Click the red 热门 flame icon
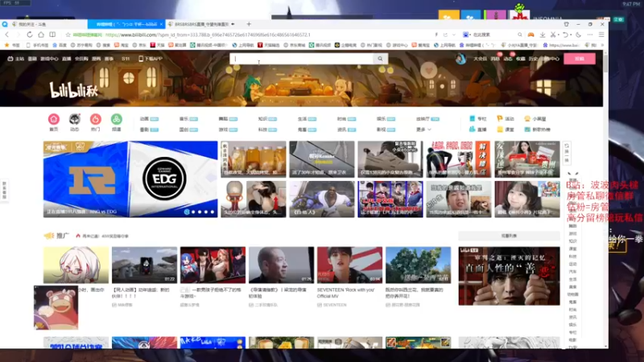Image resolution: width=644 pixels, height=362 pixels. pyautogui.click(x=95, y=119)
